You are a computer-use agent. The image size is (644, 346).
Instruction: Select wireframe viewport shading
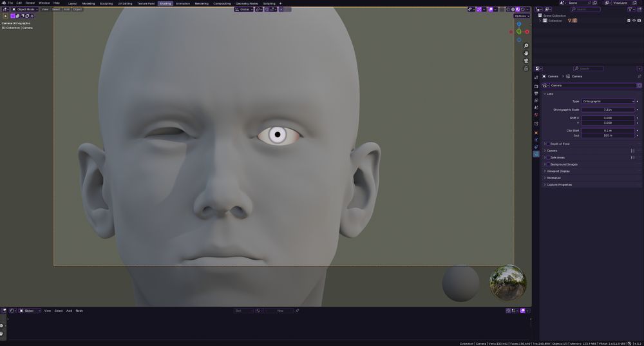click(x=508, y=10)
